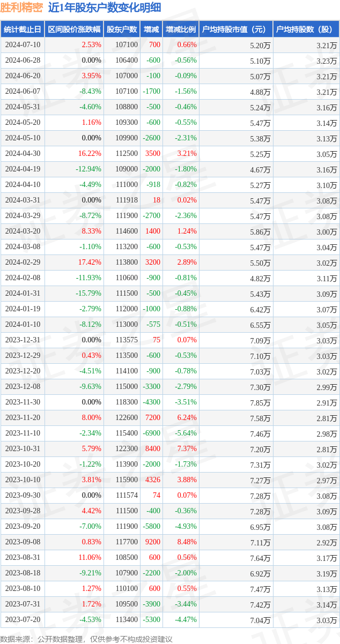
Task: Click the 数据来源 disclaimer footer text
Action: pos(86,639)
